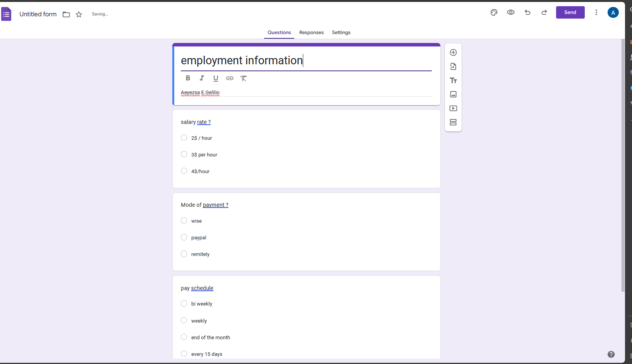Viewport: 632px width, 364px height.
Task: Undo the last change
Action: coord(527,12)
